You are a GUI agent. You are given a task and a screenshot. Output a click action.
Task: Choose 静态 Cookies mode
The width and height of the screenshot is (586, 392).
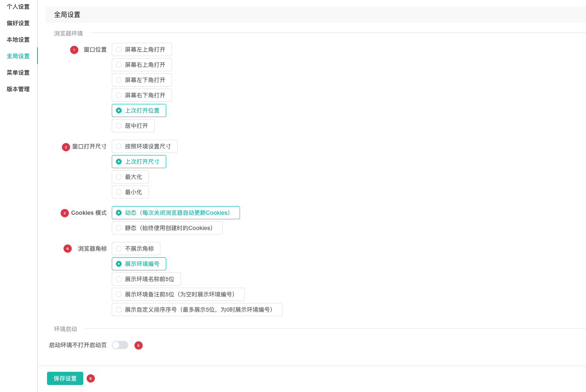pyautogui.click(x=167, y=228)
